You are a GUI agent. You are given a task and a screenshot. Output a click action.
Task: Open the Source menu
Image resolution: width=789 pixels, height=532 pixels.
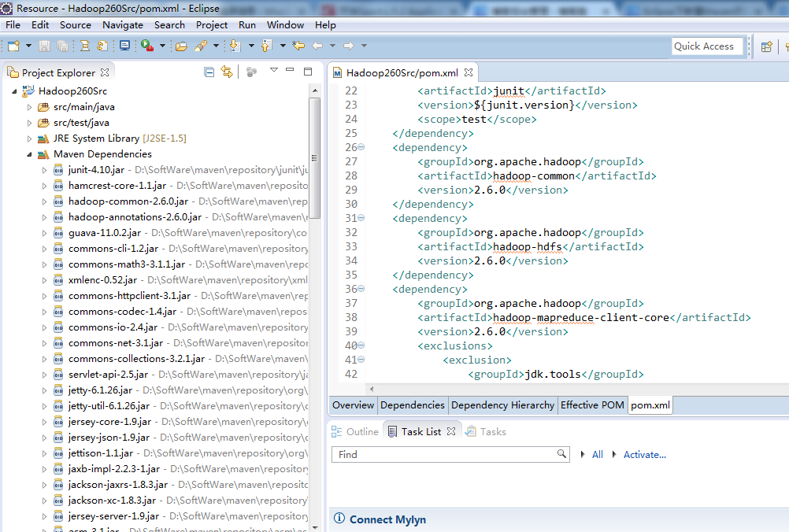pos(76,24)
